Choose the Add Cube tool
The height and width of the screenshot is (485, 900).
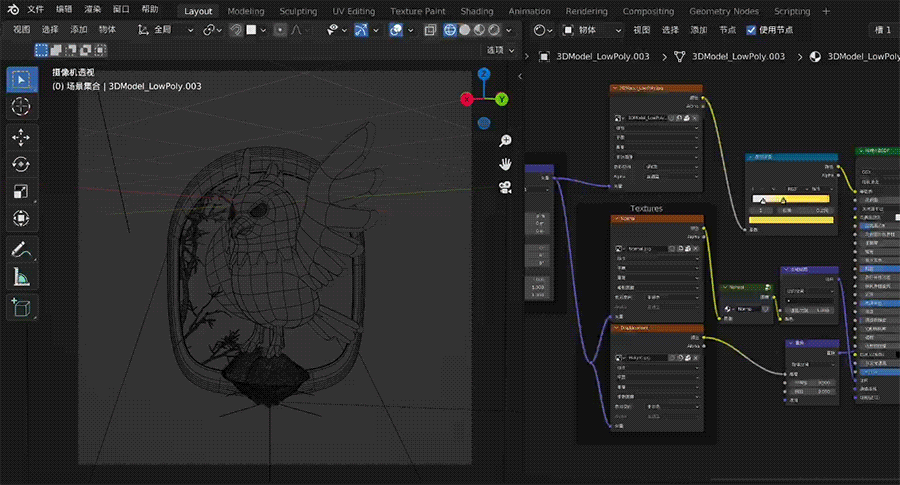click(21, 308)
